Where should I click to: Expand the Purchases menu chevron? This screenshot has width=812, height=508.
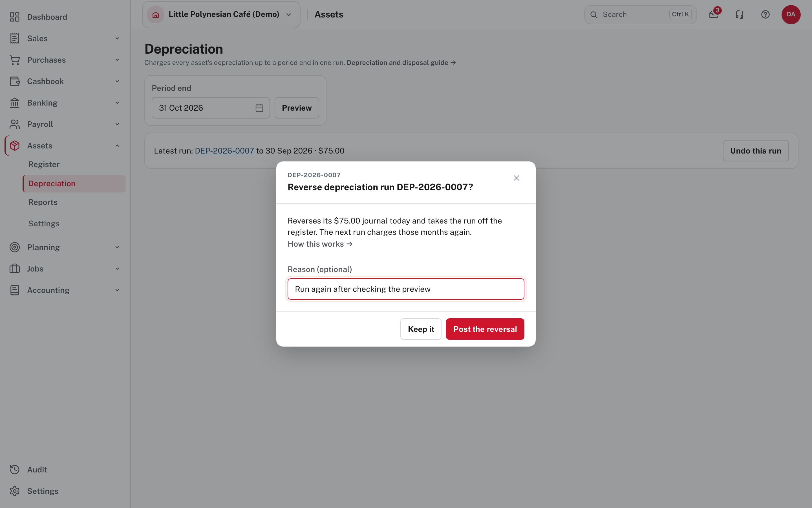pyautogui.click(x=117, y=60)
